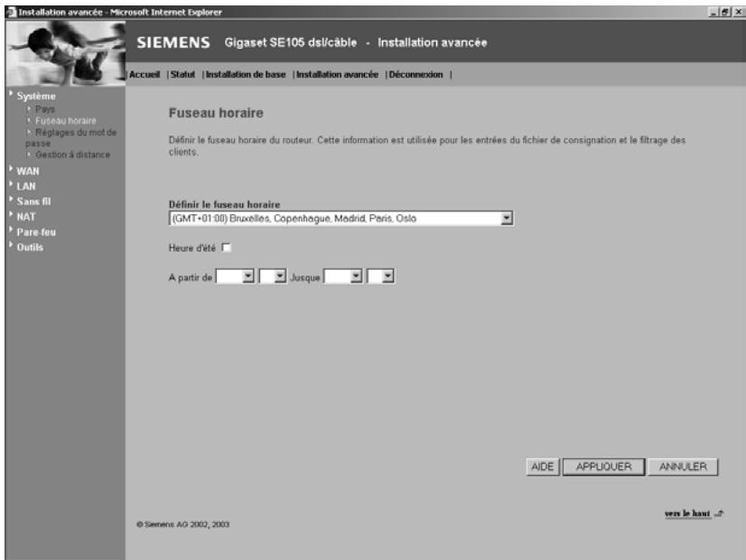Screen dimensions: 746x560
Task: Open Réglages du mot de passe
Action: 71,137
